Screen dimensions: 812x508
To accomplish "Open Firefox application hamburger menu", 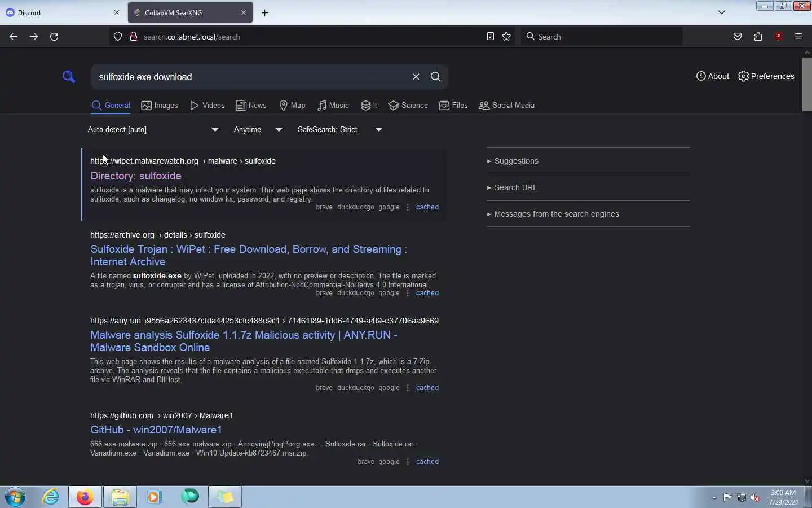I will [798, 37].
